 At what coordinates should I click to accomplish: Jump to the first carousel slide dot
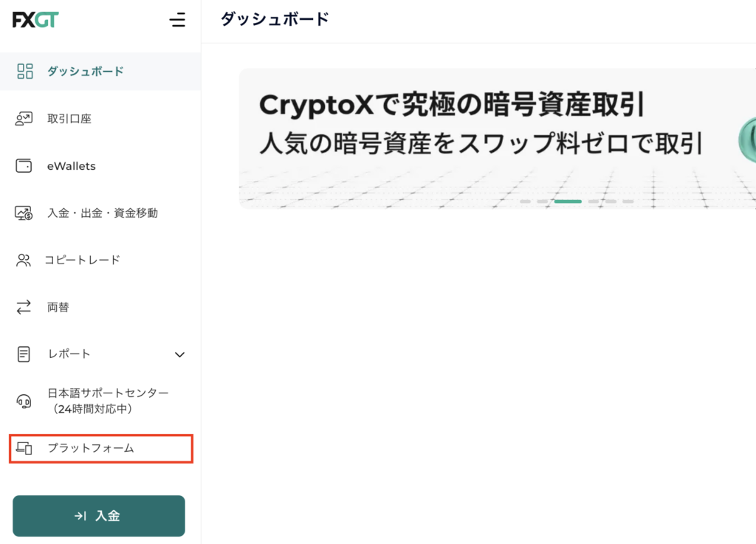coord(525,202)
